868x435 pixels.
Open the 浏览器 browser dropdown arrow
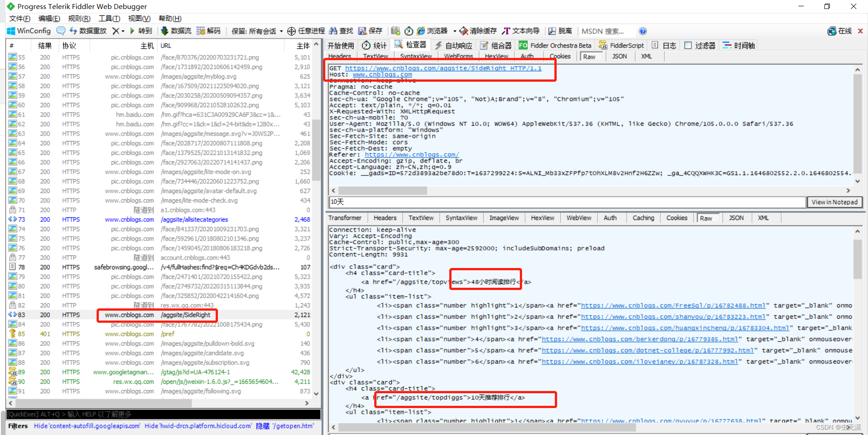455,31
